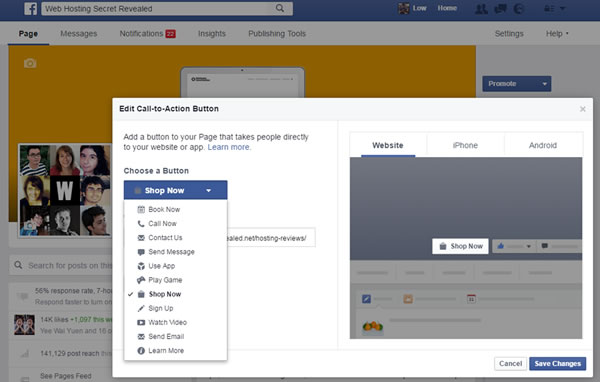Image resolution: width=600 pixels, height=382 pixels.
Task: Click the Save Changes button
Action: tap(558, 364)
